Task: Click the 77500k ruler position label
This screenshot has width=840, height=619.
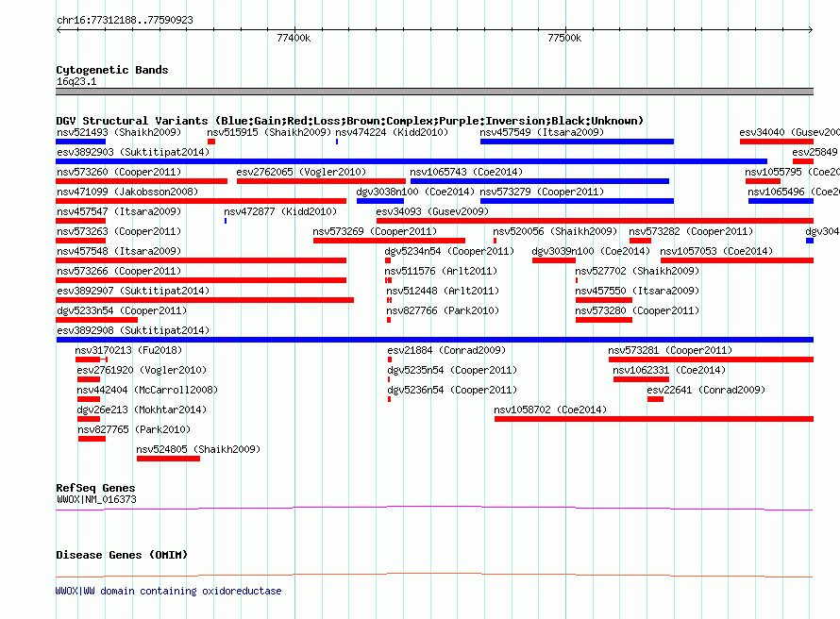Action: pos(564,38)
